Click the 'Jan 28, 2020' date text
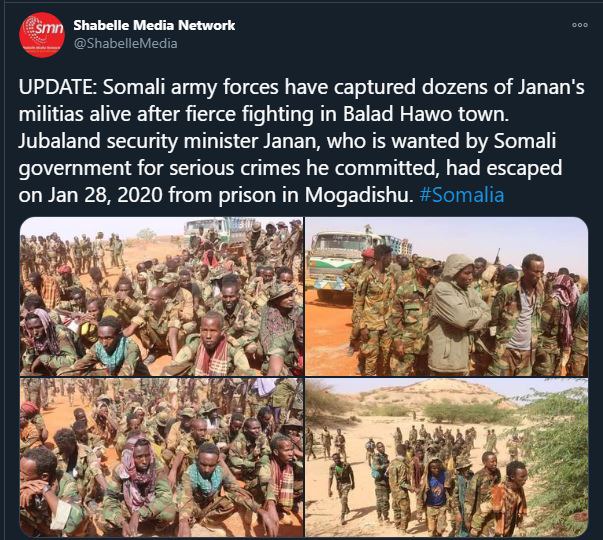This screenshot has width=603, height=540. coord(105,195)
